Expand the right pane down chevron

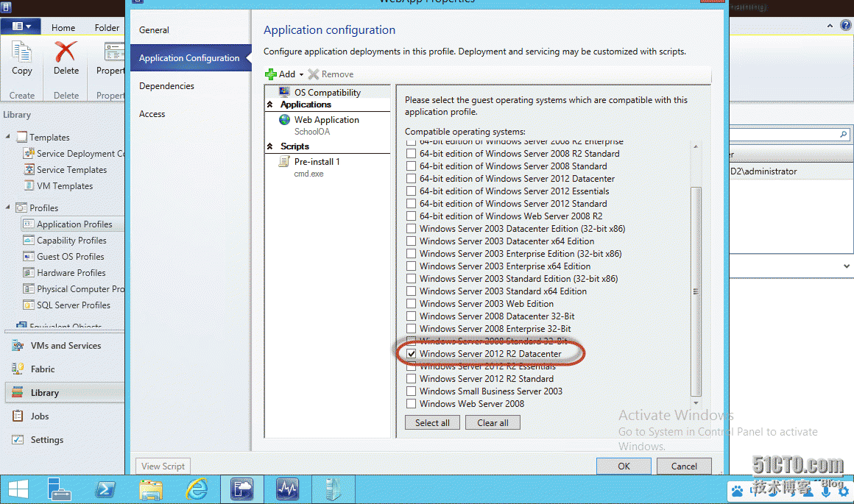click(847, 266)
